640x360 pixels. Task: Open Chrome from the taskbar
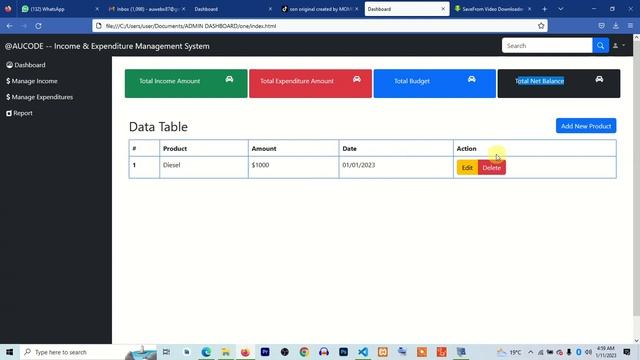point(304,352)
